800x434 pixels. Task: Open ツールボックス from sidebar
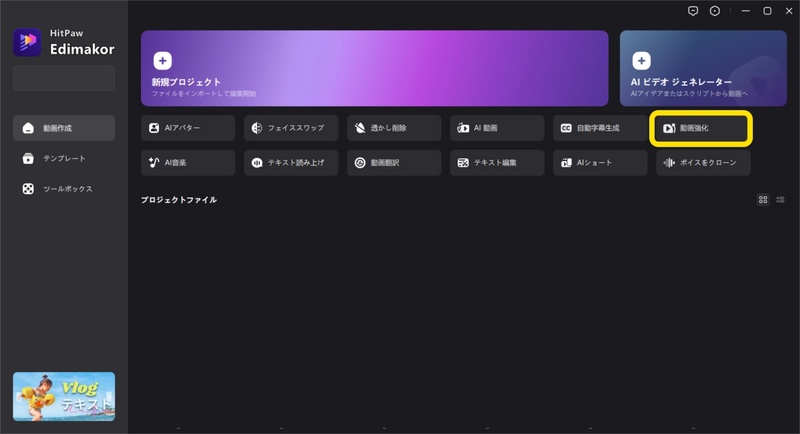coord(64,188)
